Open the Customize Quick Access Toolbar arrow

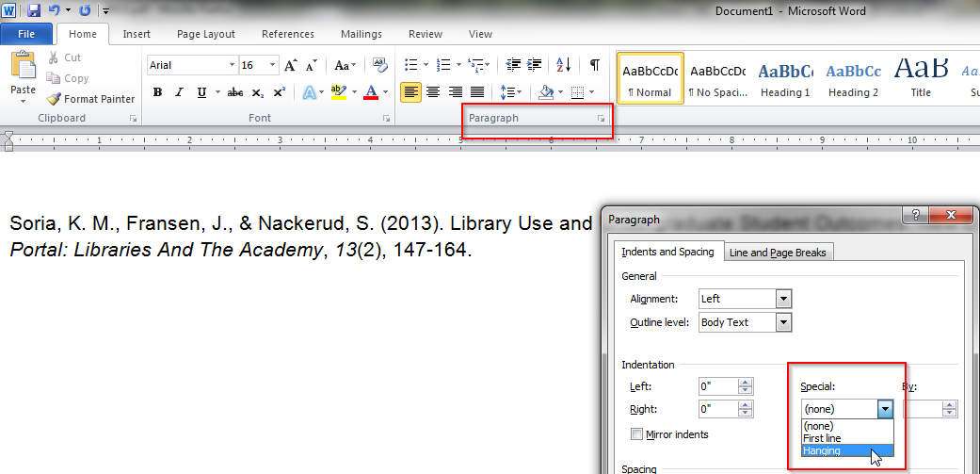[x=105, y=10]
